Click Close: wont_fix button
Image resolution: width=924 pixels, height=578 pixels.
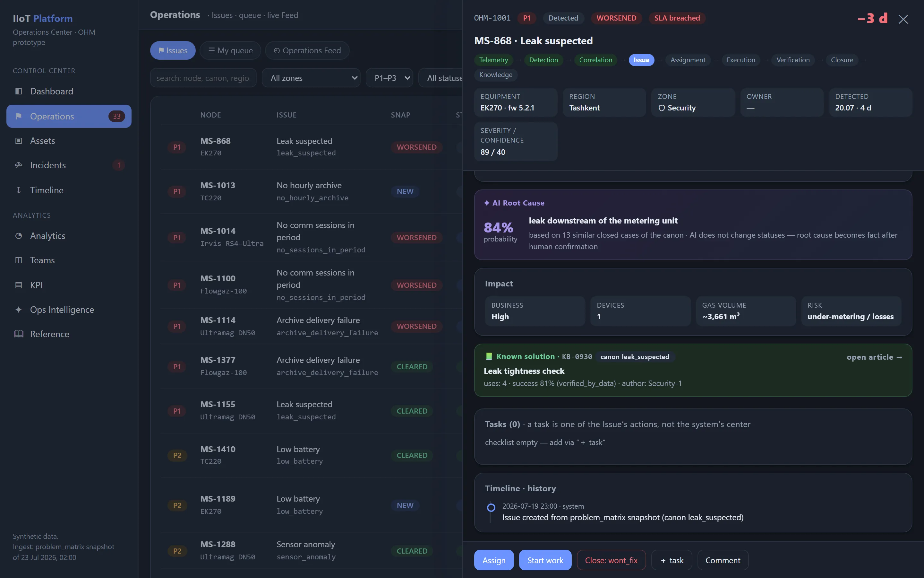[611, 560]
